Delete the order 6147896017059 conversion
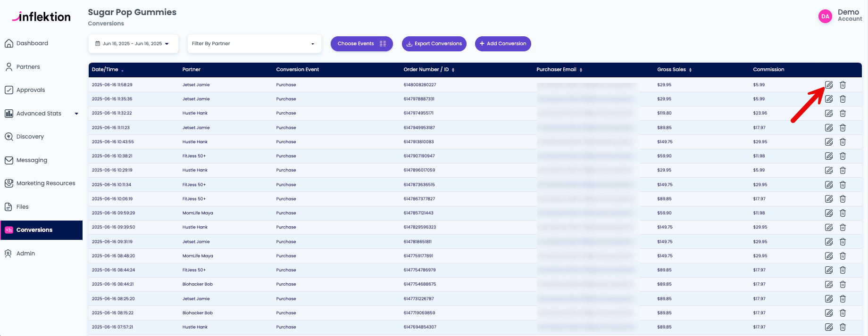Screen dimensions: 868x336 click(x=843, y=170)
